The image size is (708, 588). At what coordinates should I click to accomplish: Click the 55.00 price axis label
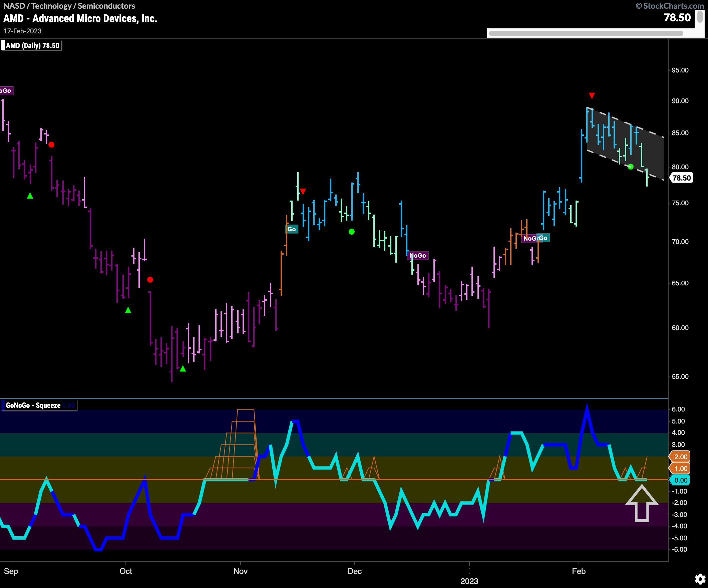pyautogui.click(x=680, y=377)
